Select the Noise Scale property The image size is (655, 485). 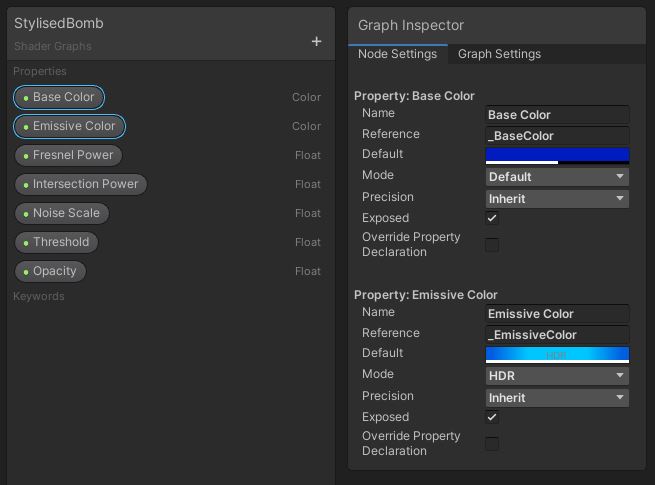(62, 213)
